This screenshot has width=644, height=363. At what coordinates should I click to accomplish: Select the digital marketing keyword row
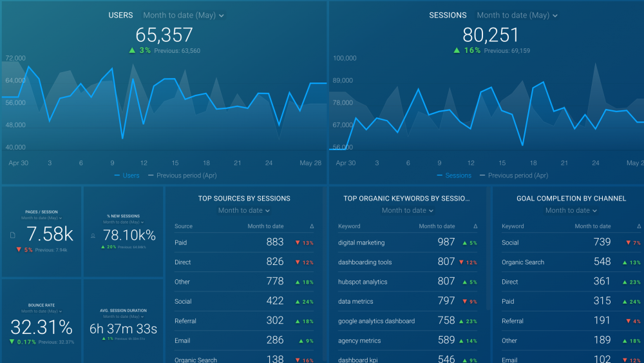361,243
